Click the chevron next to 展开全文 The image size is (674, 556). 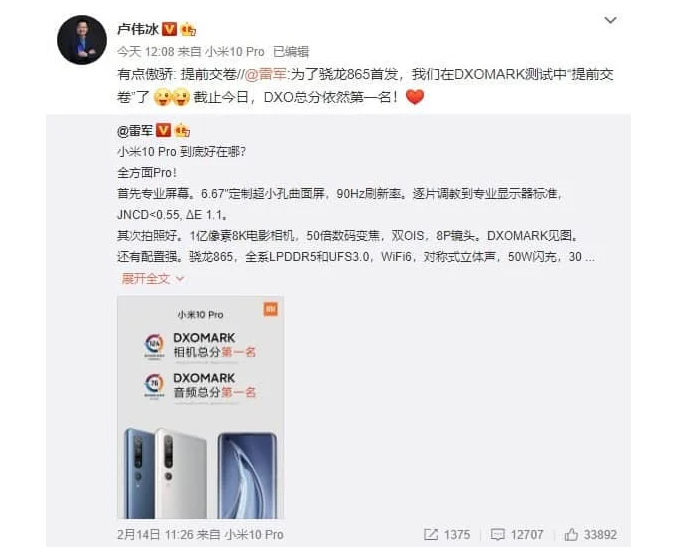coord(180,279)
